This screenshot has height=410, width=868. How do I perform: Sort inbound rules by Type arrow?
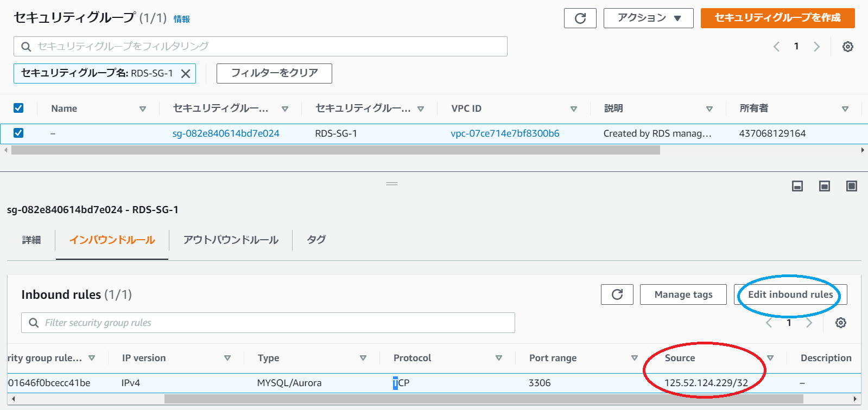[363, 358]
